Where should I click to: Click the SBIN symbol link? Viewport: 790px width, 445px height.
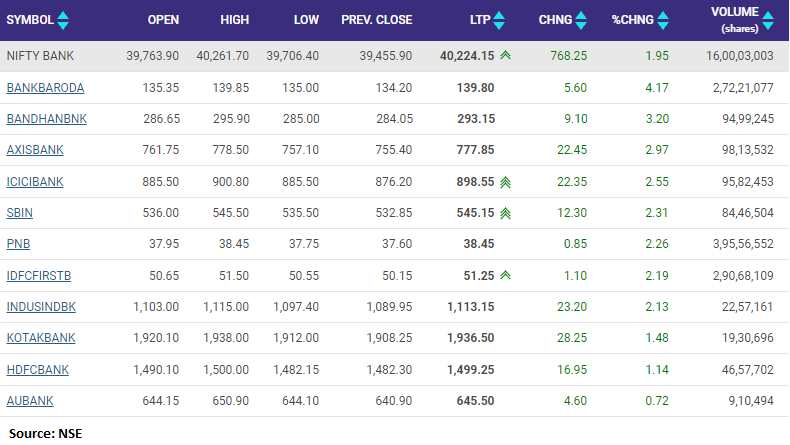coord(20,213)
